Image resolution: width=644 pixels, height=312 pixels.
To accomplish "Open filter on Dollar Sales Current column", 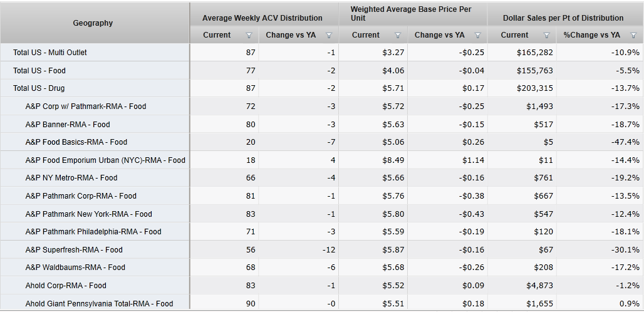I will pos(547,36).
